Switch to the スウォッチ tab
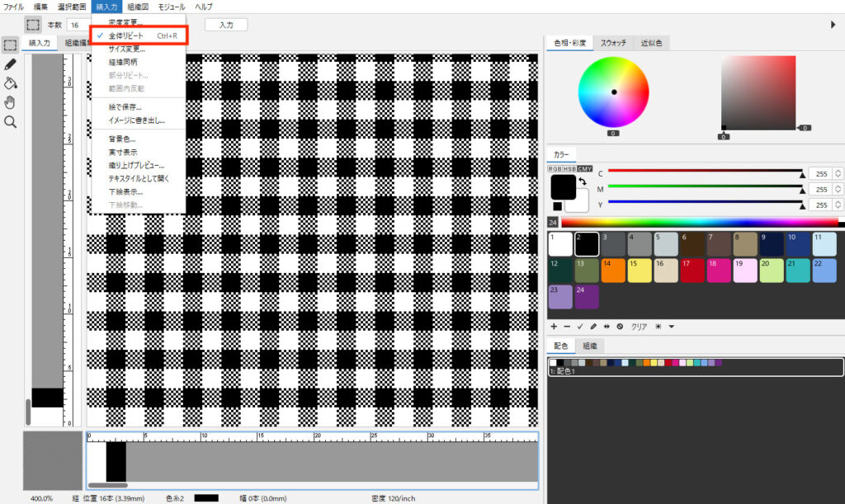Image resolution: width=845 pixels, height=504 pixels. click(x=612, y=43)
